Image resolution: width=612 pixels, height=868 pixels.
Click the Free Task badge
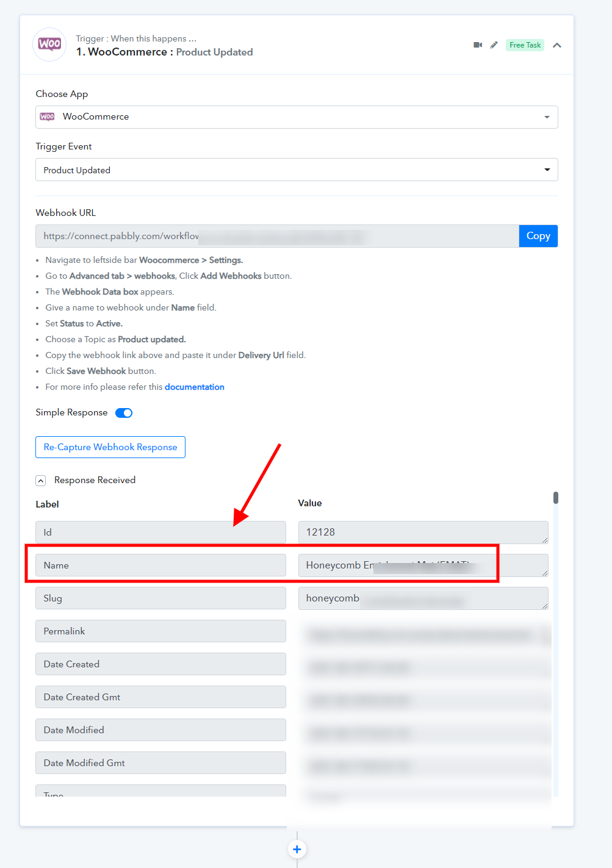525,45
